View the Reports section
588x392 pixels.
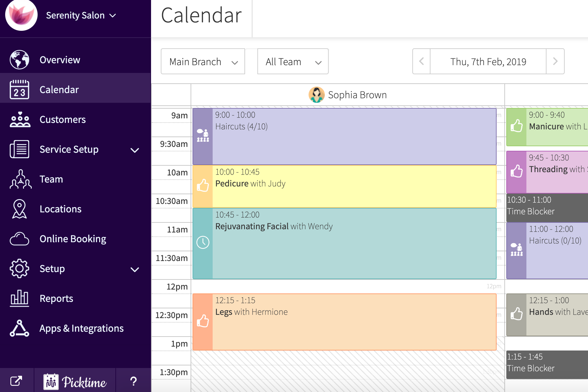pyautogui.click(x=56, y=298)
